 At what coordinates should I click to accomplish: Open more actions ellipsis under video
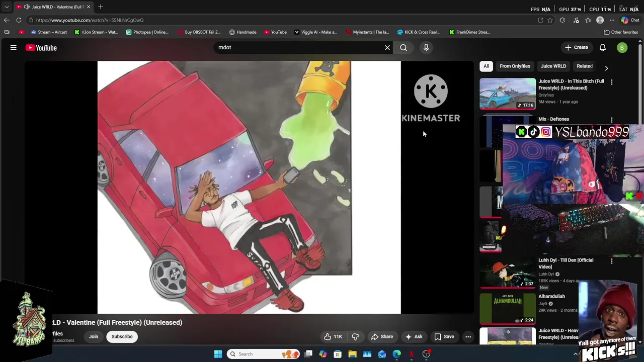468,337
